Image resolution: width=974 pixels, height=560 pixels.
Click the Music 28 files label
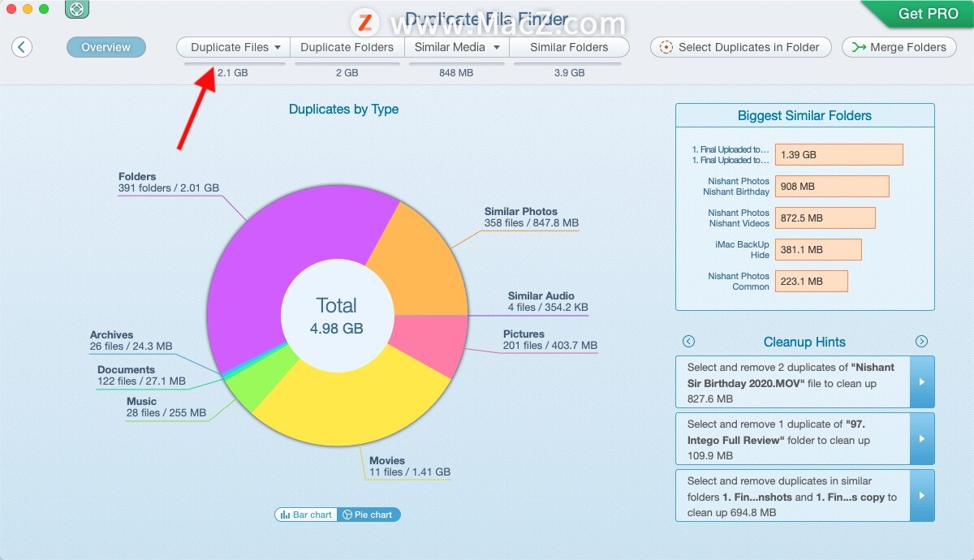[166, 407]
